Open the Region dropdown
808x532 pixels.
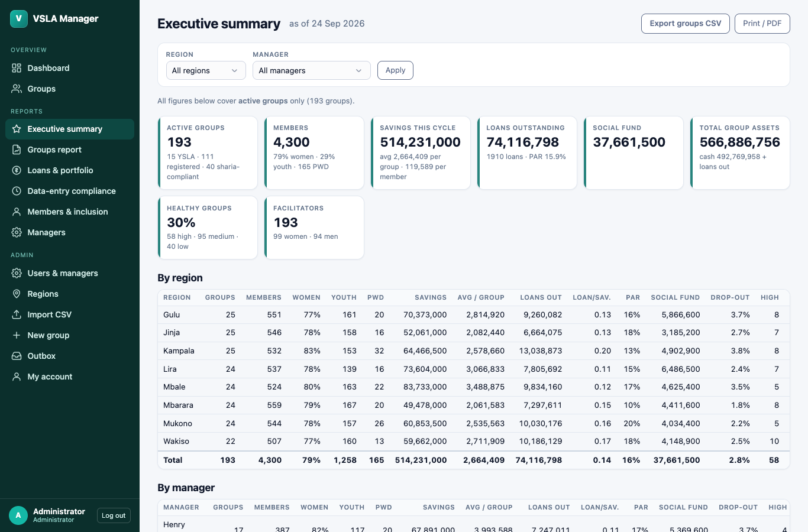206,70
